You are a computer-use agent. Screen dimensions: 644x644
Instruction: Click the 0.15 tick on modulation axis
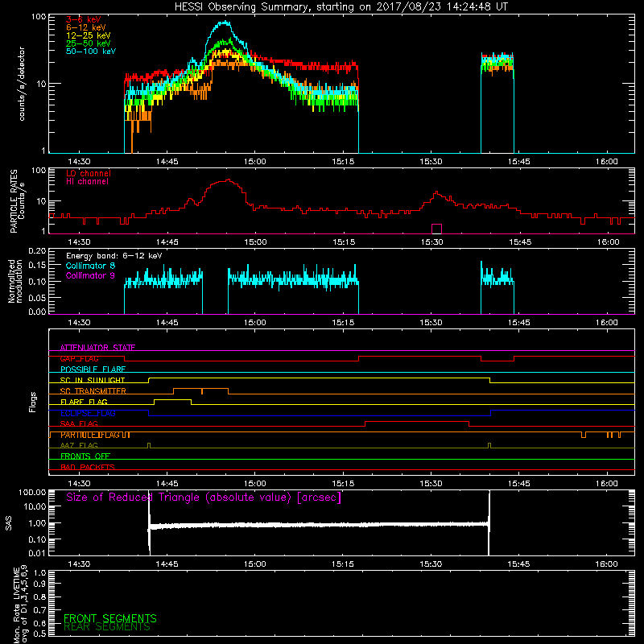tap(37, 266)
